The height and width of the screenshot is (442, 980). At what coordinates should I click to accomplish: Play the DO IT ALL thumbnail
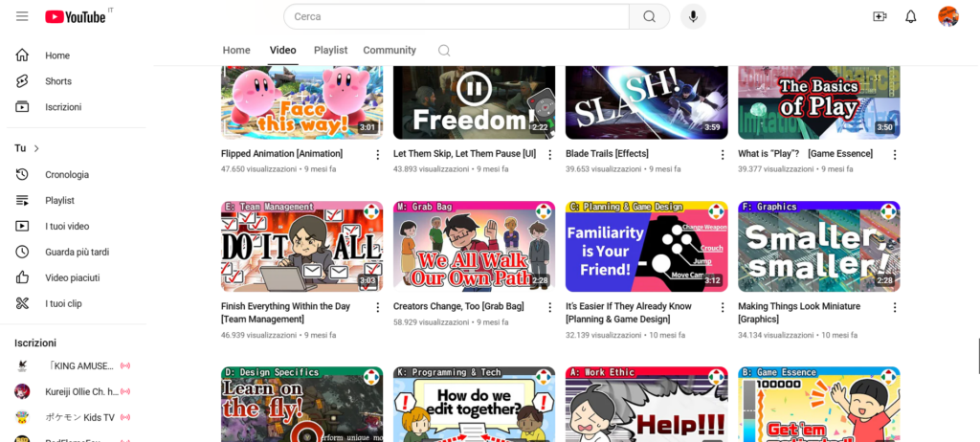301,246
